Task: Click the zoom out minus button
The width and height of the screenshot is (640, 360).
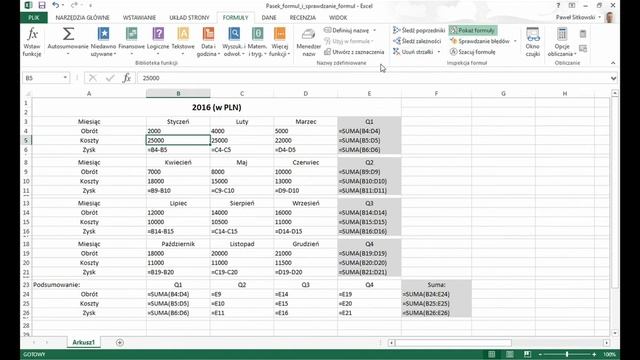Action: [540, 354]
